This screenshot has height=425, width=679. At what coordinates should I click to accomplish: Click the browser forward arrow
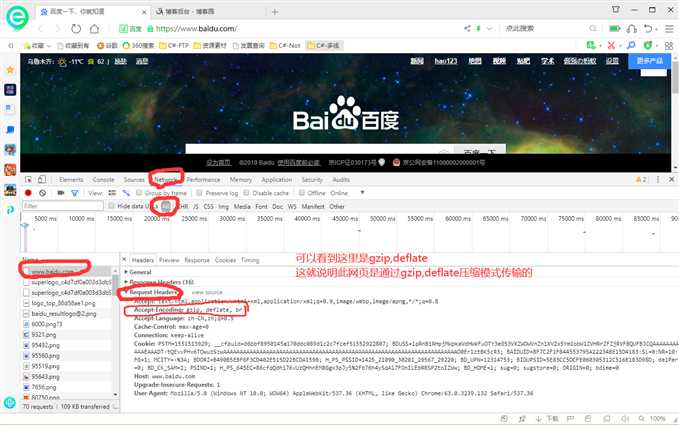coord(58,29)
